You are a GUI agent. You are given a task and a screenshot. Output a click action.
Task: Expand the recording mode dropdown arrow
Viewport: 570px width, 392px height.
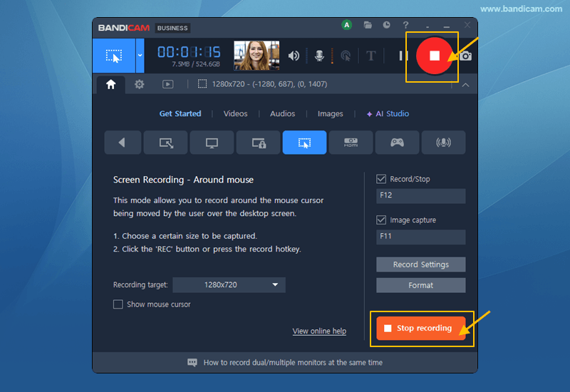[140, 56]
